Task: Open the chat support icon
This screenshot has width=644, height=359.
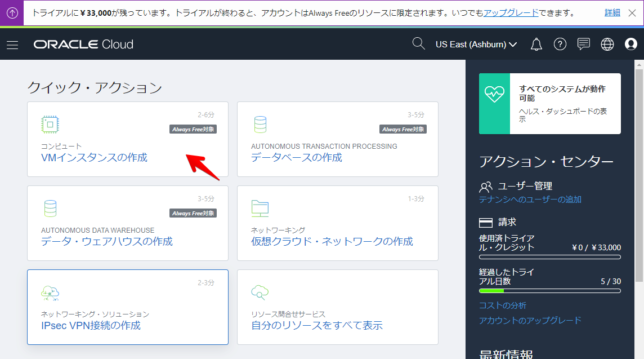Action: tap(584, 45)
